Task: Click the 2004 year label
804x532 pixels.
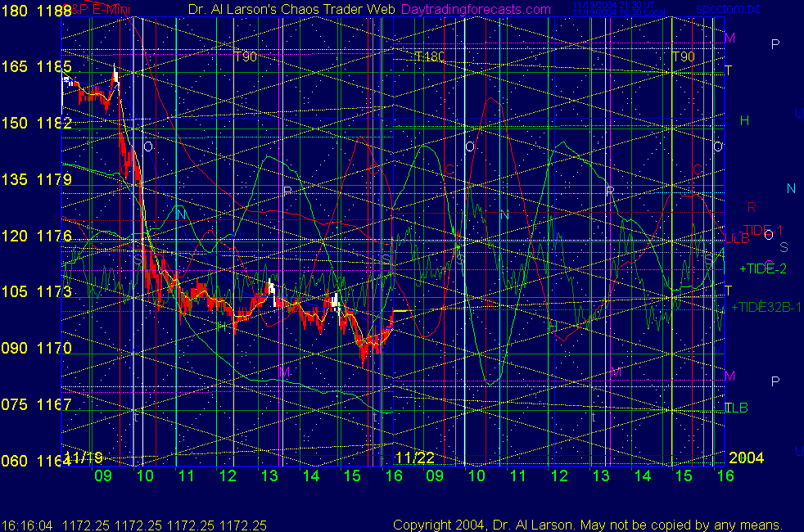Action: click(x=746, y=458)
